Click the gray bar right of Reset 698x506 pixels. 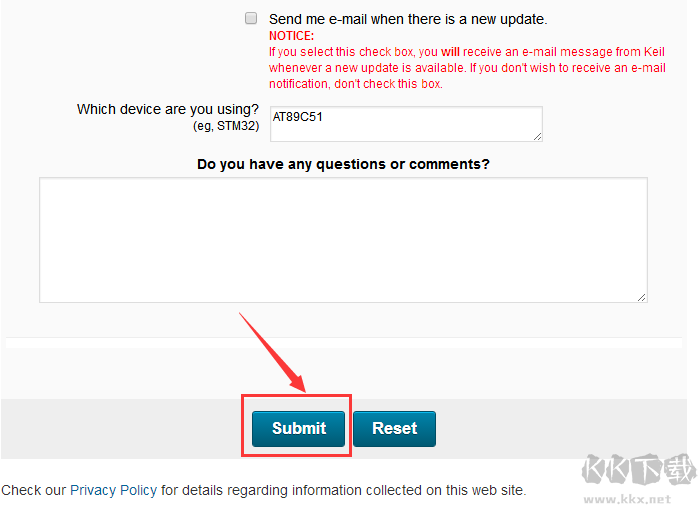(x=560, y=428)
